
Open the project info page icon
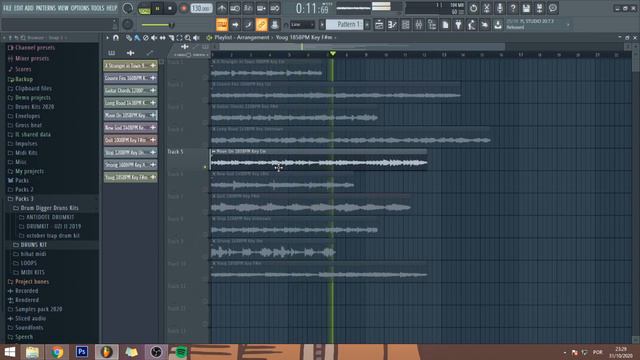click(445, 24)
